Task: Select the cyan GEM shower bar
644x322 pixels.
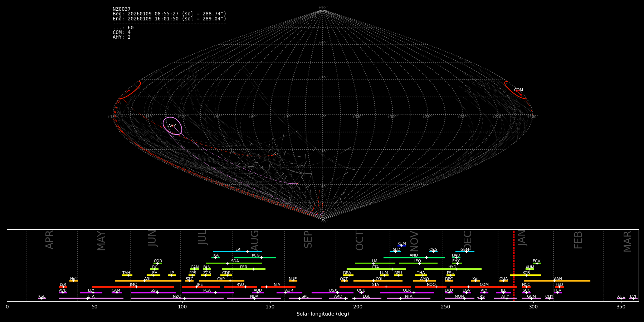Action: point(464,252)
